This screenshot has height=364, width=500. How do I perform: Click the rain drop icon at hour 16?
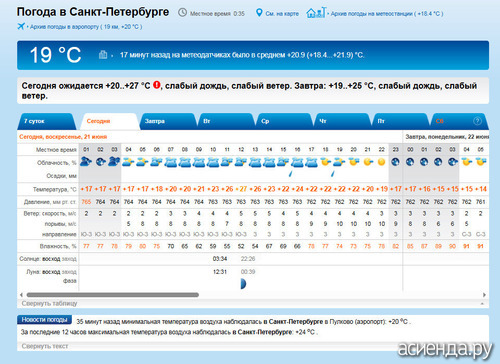tap(291, 173)
